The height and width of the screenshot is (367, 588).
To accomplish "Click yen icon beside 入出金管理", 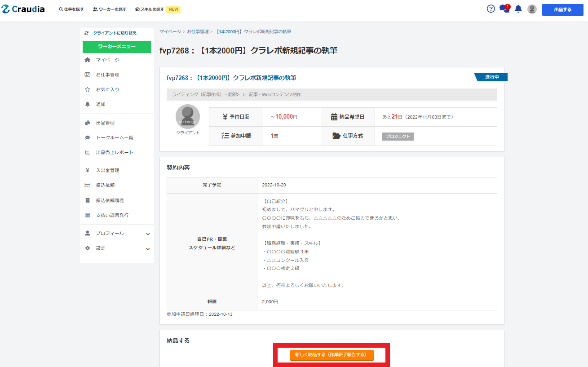I will tap(88, 170).
